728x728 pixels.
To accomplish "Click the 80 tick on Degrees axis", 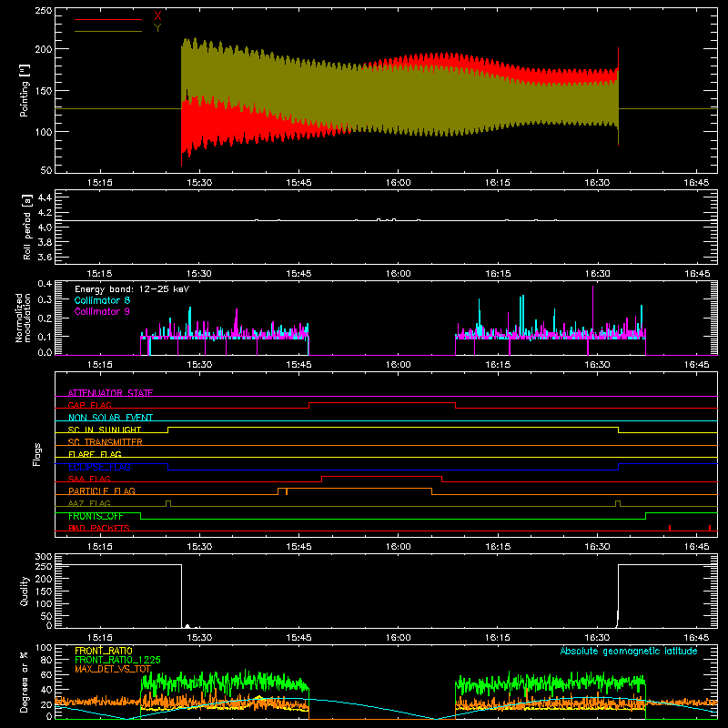I will coord(46,660).
